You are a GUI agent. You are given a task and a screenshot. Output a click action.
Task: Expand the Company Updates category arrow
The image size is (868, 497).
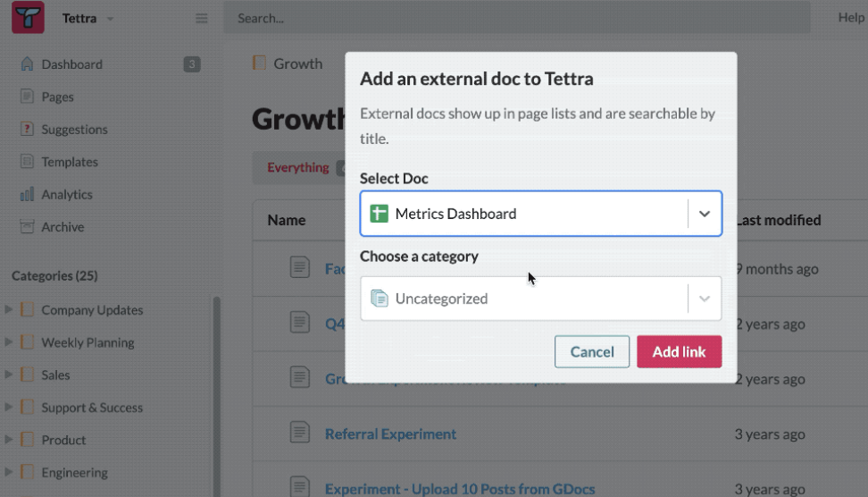pyautogui.click(x=8, y=309)
